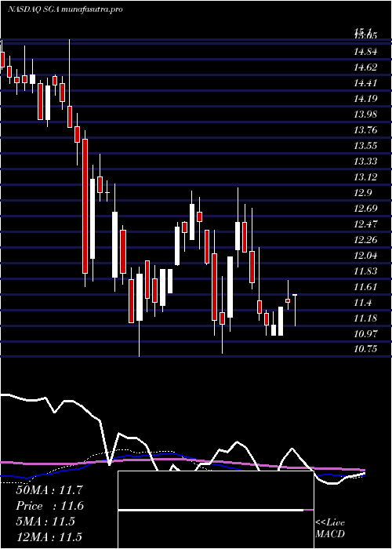Click the 13.55 price axis label
The width and height of the screenshot is (392, 549).
pyautogui.click(x=365, y=146)
